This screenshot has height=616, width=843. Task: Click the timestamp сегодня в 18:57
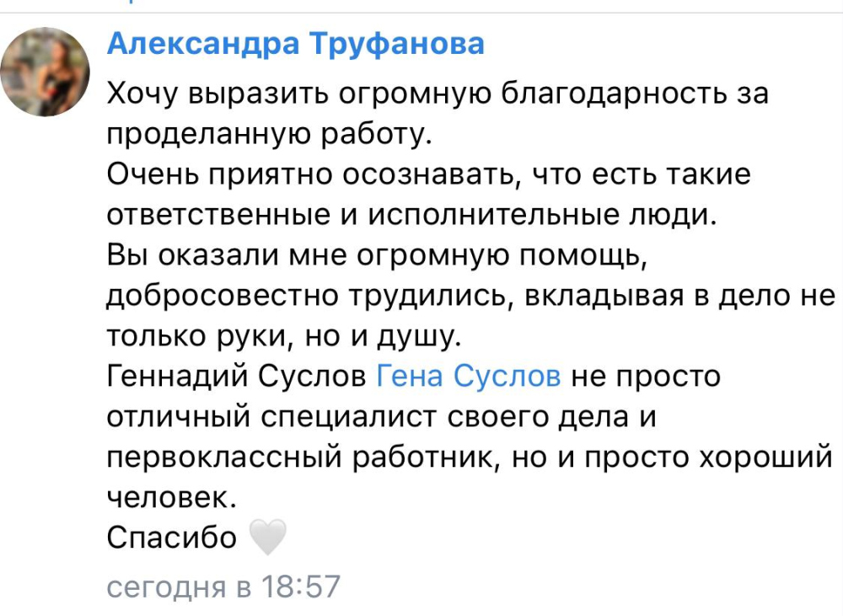(x=223, y=586)
